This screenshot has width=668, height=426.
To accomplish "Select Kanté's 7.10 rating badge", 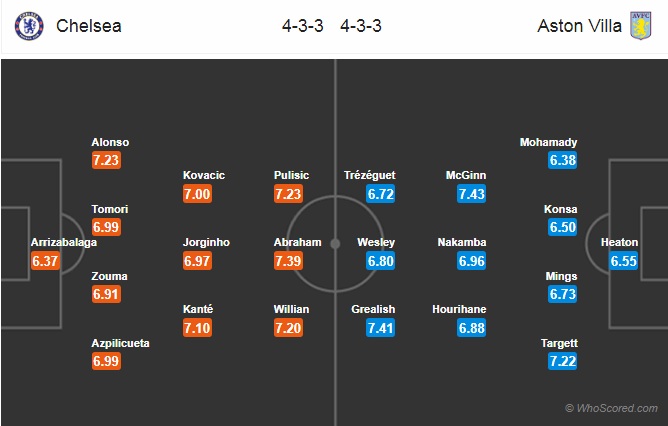I will click(197, 328).
